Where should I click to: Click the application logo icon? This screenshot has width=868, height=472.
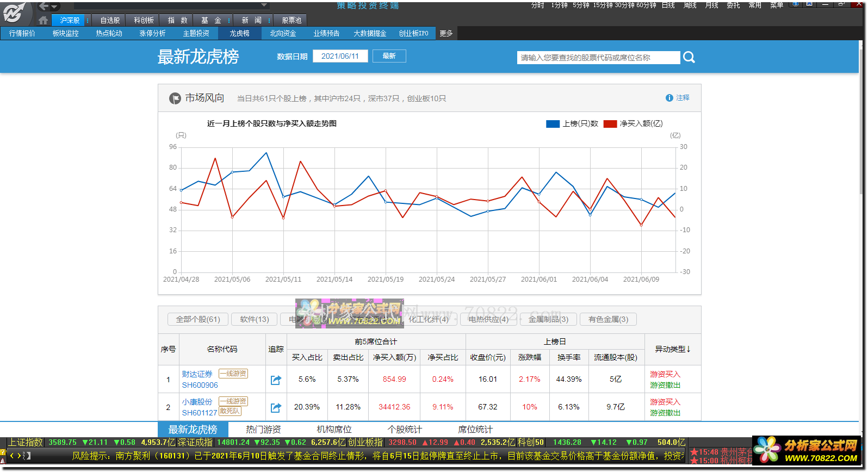tap(15, 12)
